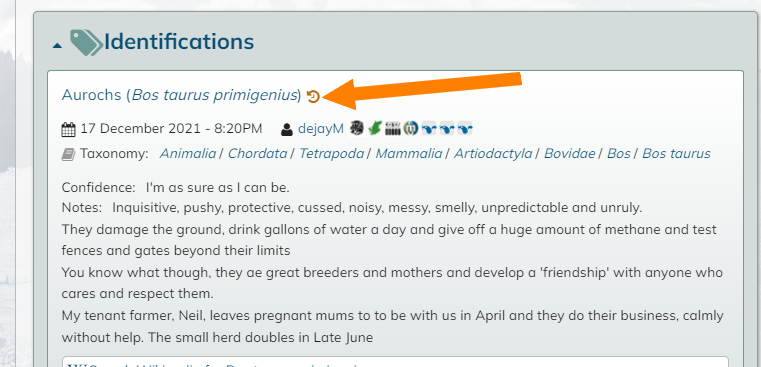Open the Bovidae taxonomy link
The width and height of the screenshot is (761, 367).
coord(570,153)
